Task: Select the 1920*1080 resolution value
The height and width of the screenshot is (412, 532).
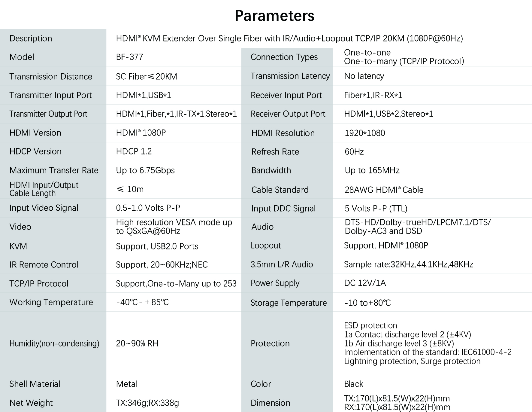Action: [x=365, y=133]
